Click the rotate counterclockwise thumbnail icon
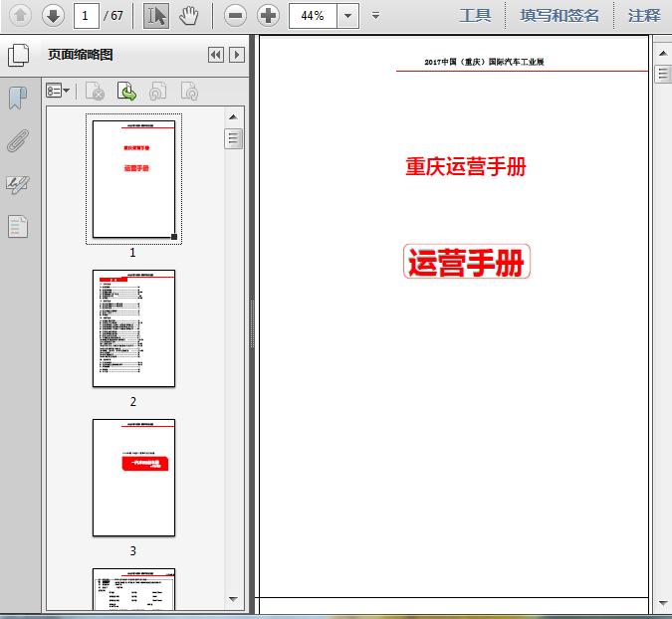This screenshot has width=672, height=619. click(x=158, y=92)
